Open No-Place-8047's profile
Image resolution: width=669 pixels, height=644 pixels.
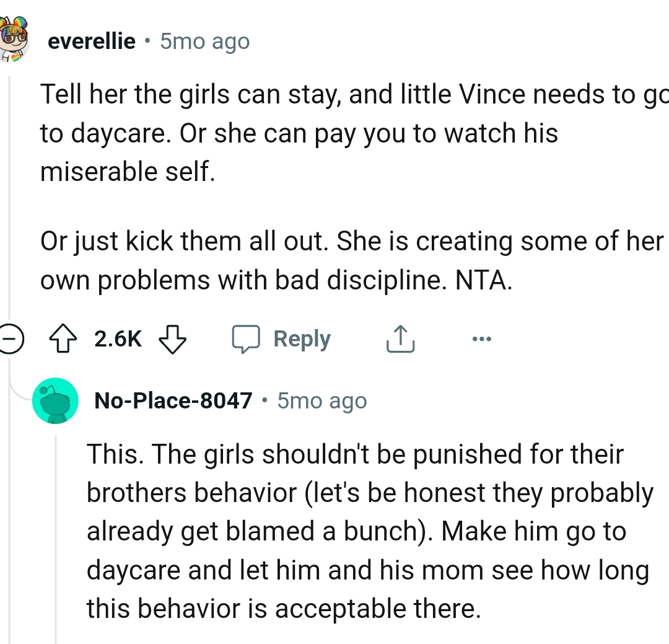(173, 400)
